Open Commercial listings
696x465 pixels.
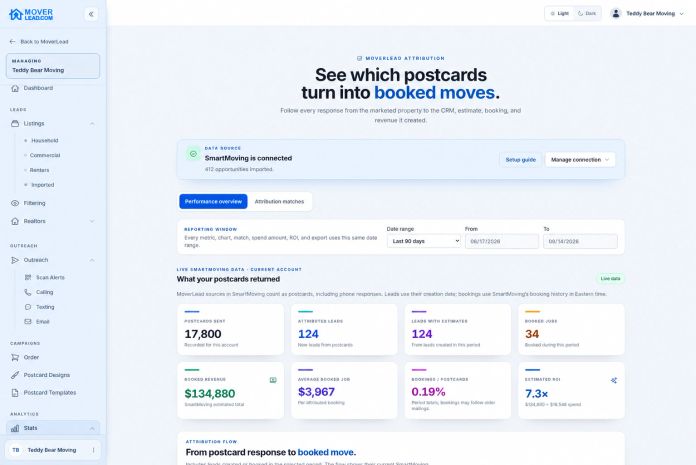point(44,155)
